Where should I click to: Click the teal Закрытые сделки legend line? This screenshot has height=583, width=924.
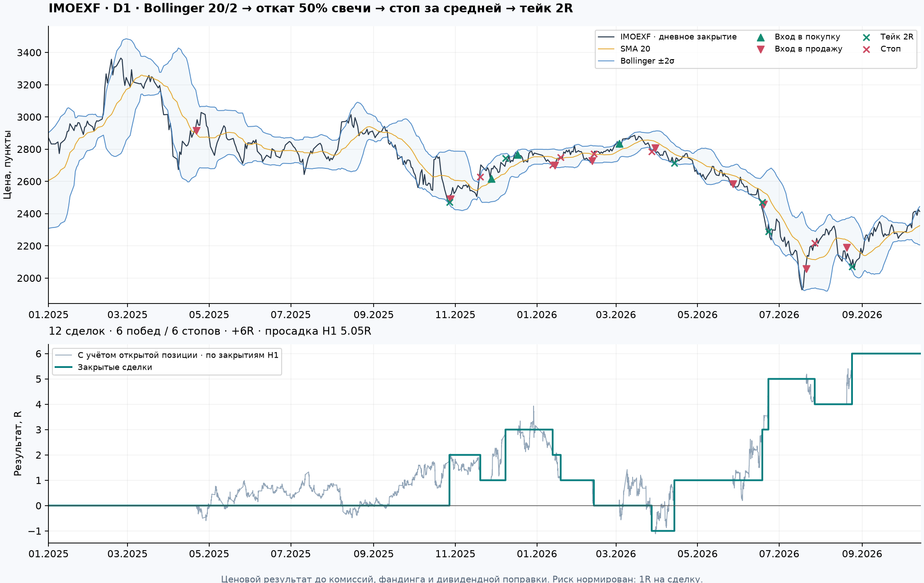tap(64, 367)
